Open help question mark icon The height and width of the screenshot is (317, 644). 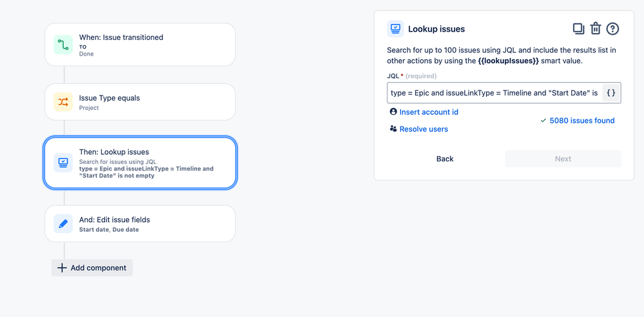pos(612,29)
